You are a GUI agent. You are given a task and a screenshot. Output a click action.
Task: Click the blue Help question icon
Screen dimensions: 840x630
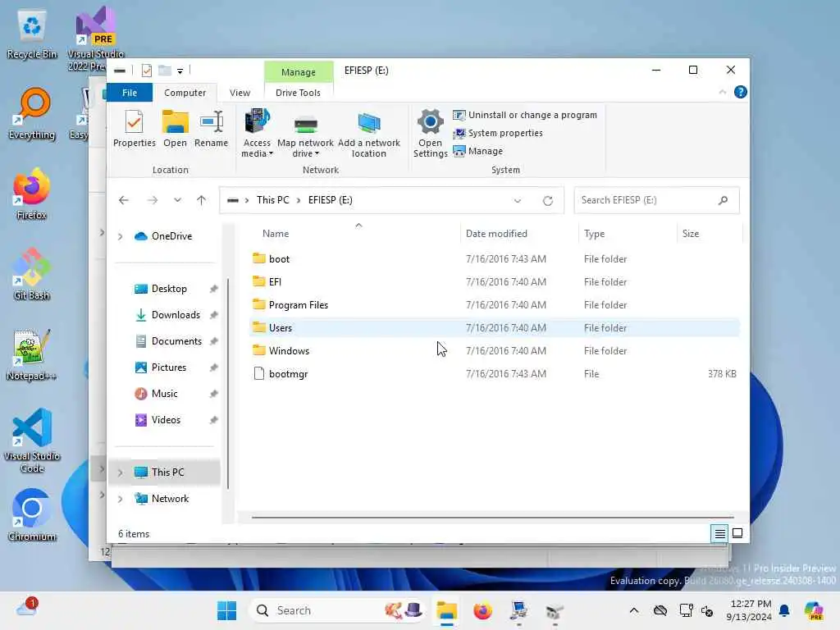(x=741, y=92)
